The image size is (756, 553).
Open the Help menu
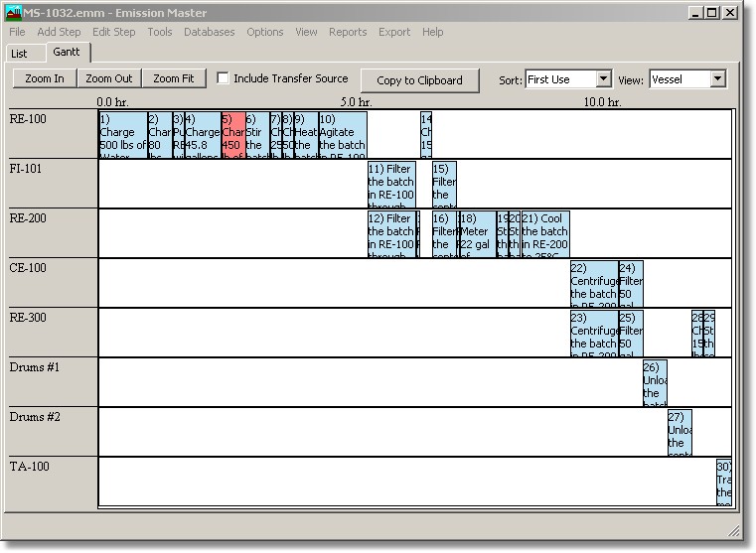(x=432, y=32)
